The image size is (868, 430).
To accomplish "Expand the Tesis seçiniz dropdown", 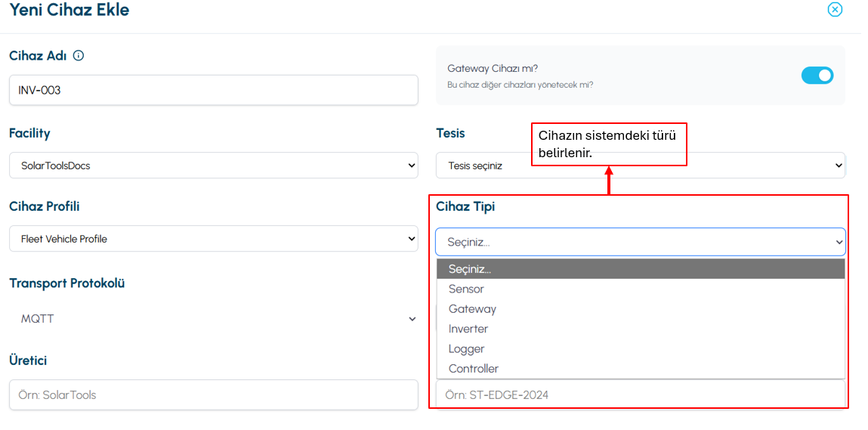I will 641,166.
